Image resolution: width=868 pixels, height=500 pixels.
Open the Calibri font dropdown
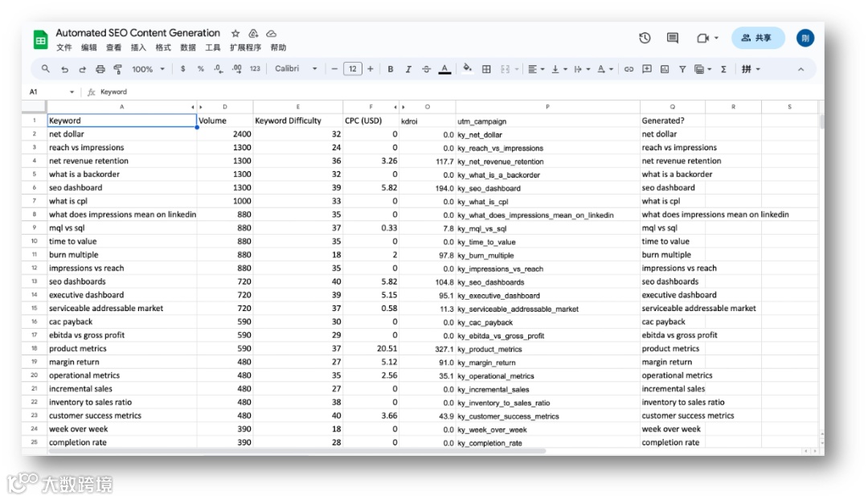(x=296, y=68)
